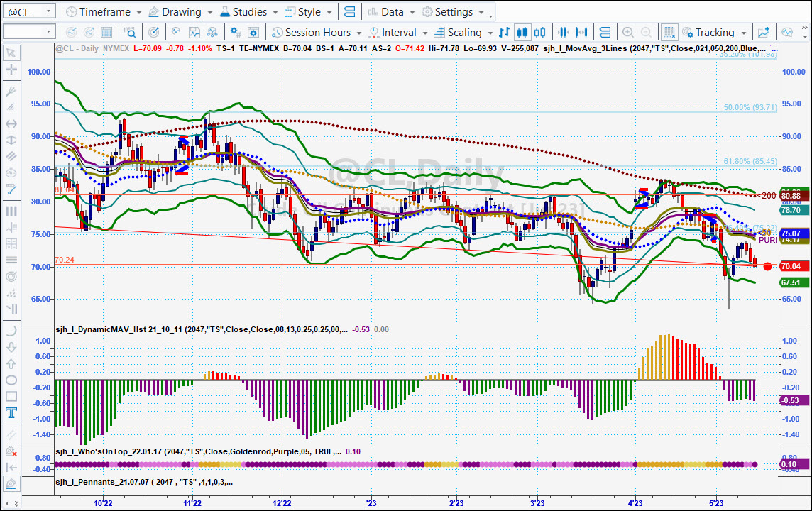This screenshot has width=812, height=511.
Task: Click the heartbeat wave study icon
Action: coord(177,33)
